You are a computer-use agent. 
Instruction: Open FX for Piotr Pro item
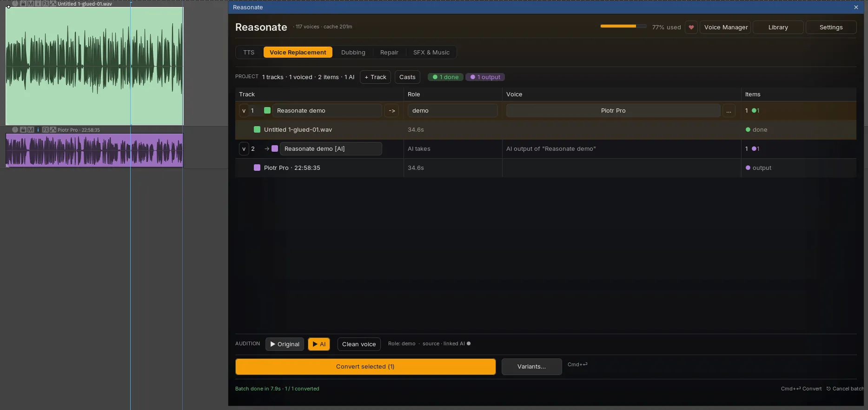[46, 129]
